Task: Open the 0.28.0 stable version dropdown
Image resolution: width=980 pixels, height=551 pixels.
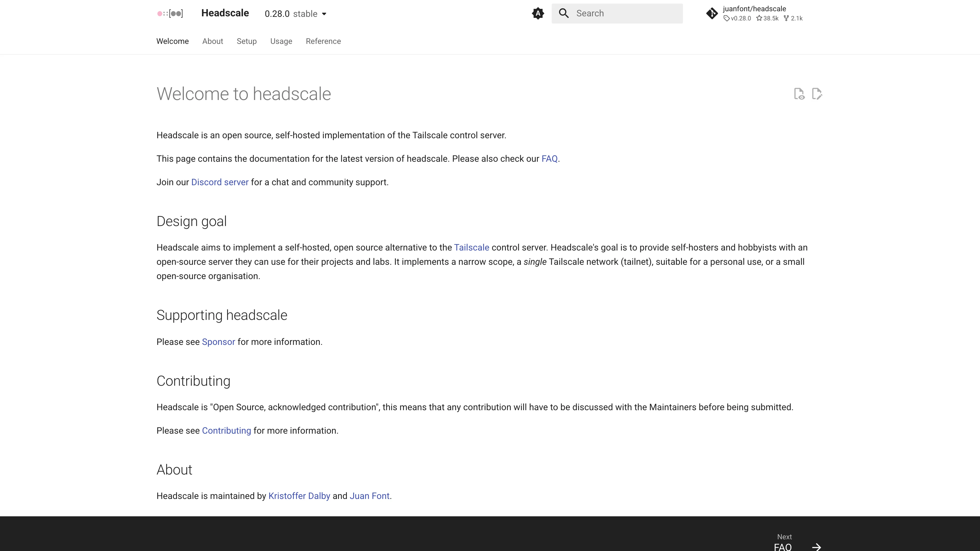Action: [x=296, y=14]
